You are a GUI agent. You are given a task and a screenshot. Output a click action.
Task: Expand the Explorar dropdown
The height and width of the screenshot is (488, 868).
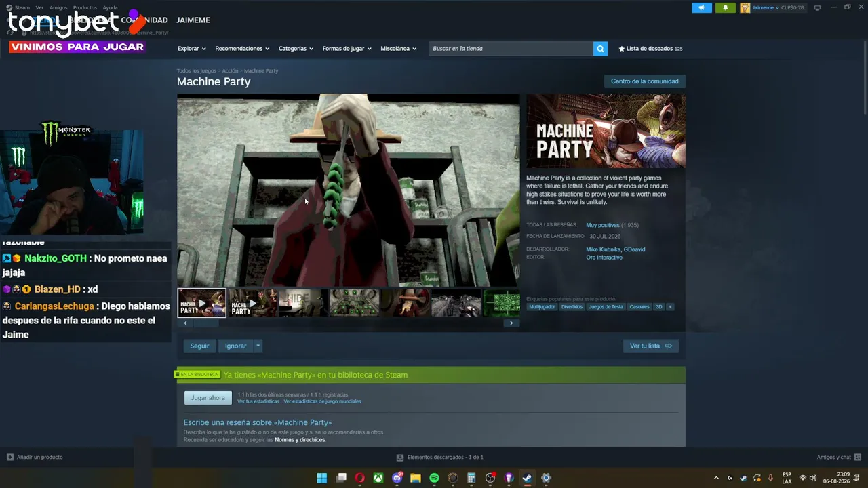(191, 49)
